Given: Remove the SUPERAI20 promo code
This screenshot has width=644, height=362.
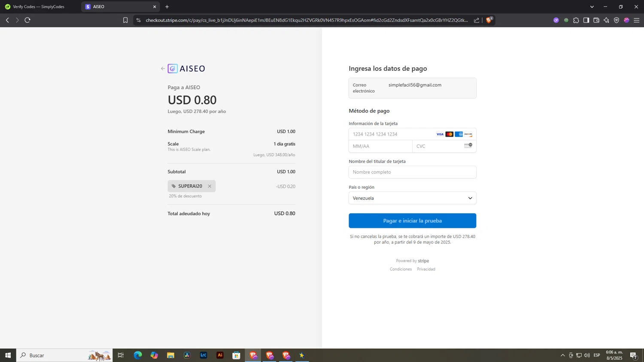Looking at the screenshot, I should (210, 186).
